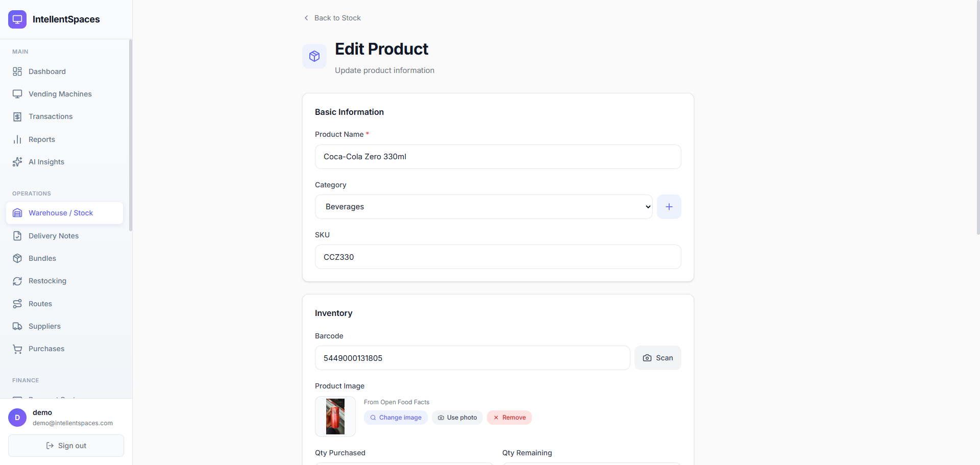Click the Edit Product box icon
This screenshot has height=465, width=980.
pos(314,56)
